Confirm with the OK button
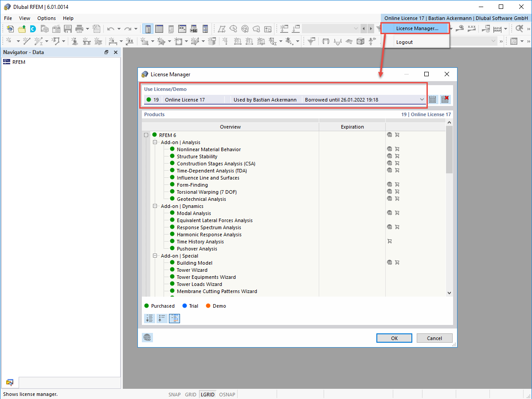 [x=394, y=338]
